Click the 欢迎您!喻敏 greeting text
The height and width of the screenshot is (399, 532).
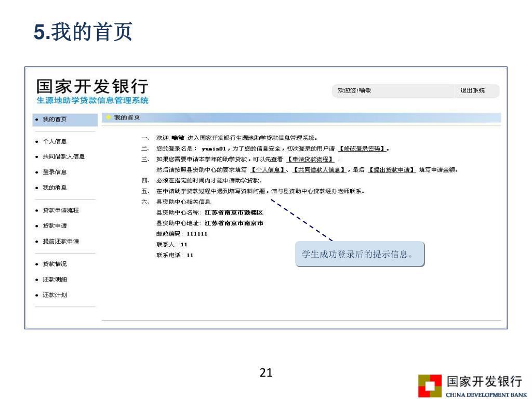354,90
